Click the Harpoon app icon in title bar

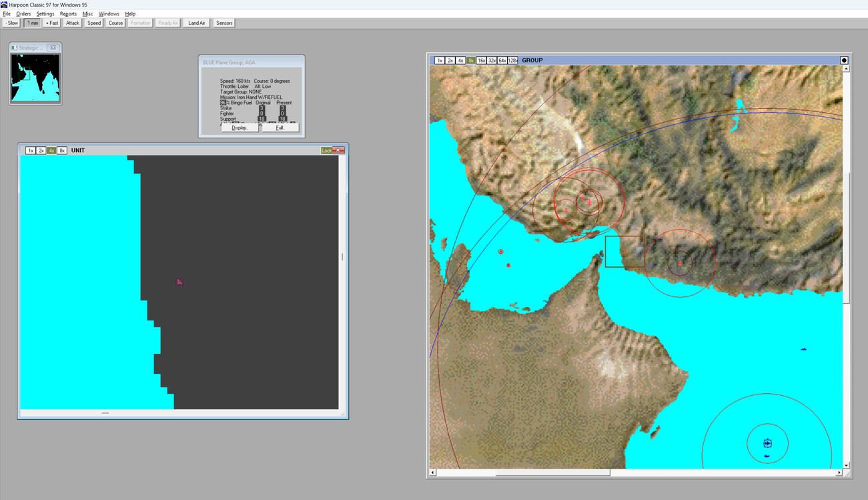click(x=4, y=5)
